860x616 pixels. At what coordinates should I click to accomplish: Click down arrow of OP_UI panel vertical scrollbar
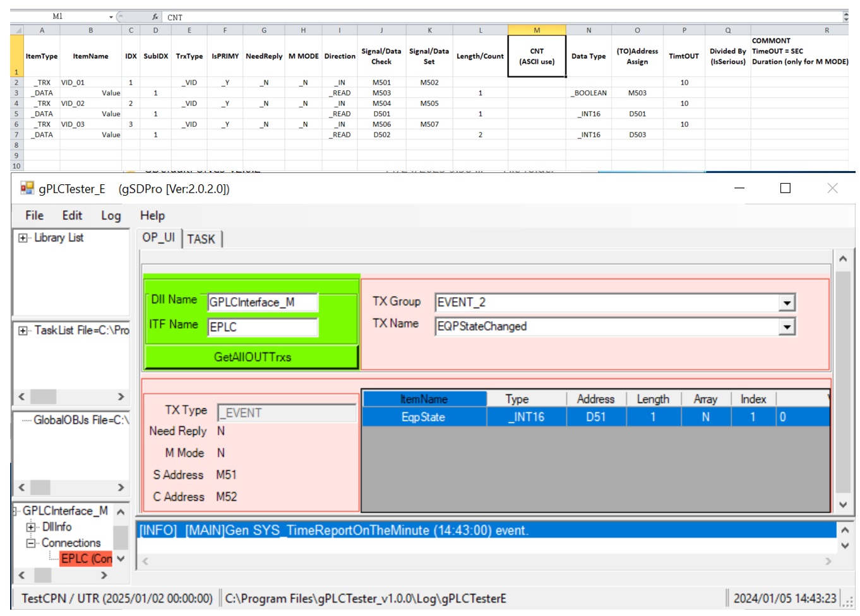[x=843, y=505]
